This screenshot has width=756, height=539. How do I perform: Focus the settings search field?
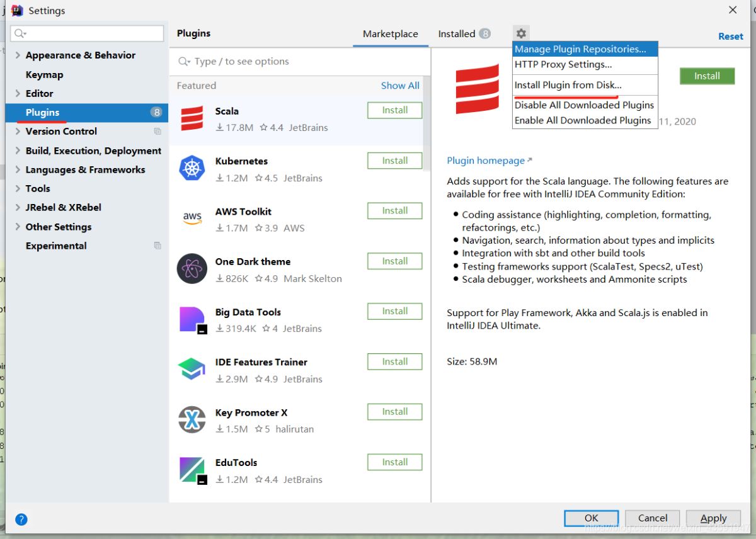(88, 33)
